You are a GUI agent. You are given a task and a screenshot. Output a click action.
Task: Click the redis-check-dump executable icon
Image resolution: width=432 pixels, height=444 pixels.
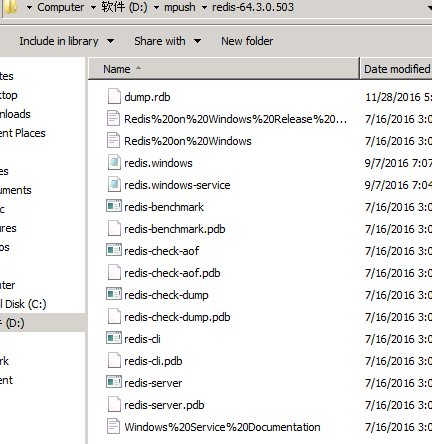[114, 295]
